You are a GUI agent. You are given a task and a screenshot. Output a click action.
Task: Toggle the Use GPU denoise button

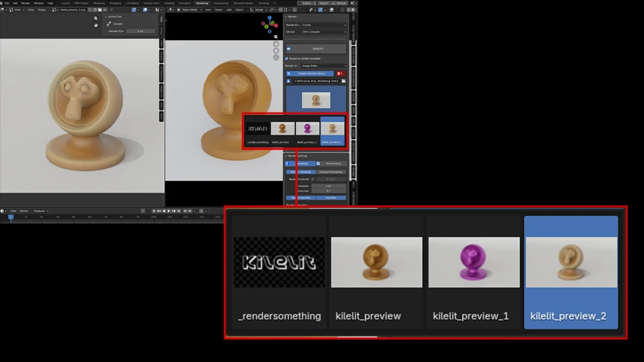[x=331, y=198]
